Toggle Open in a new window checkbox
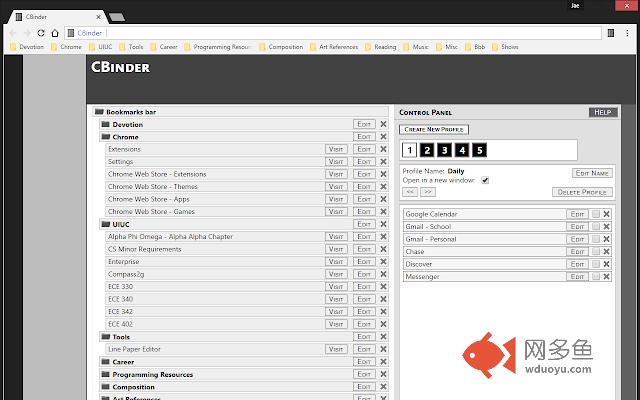The height and width of the screenshot is (400, 640). click(x=485, y=181)
